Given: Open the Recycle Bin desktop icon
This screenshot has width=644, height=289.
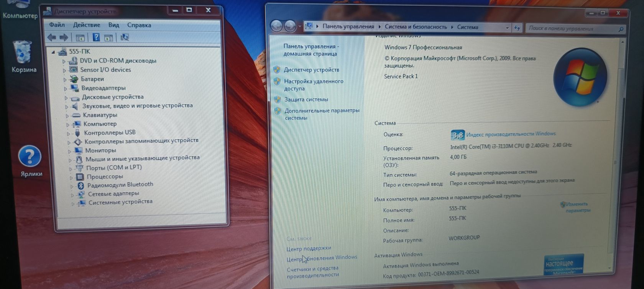Looking at the screenshot, I should (23, 57).
